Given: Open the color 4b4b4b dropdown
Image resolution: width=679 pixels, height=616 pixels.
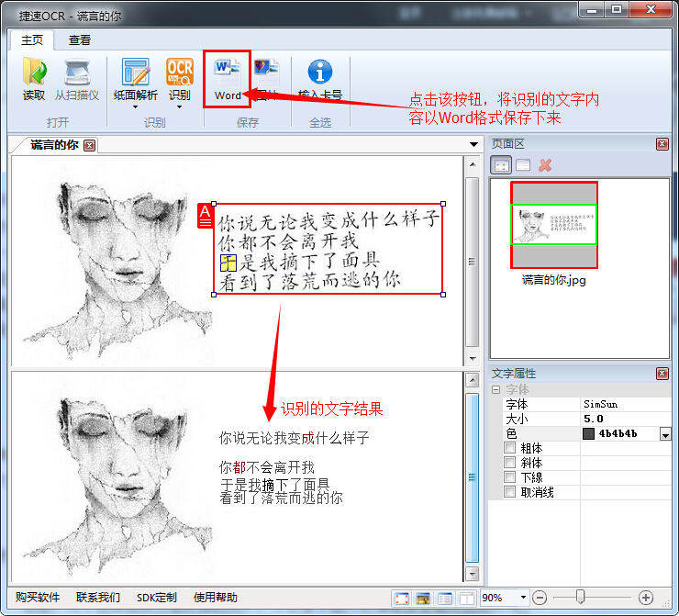Looking at the screenshot, I should [x=665, y=433].
